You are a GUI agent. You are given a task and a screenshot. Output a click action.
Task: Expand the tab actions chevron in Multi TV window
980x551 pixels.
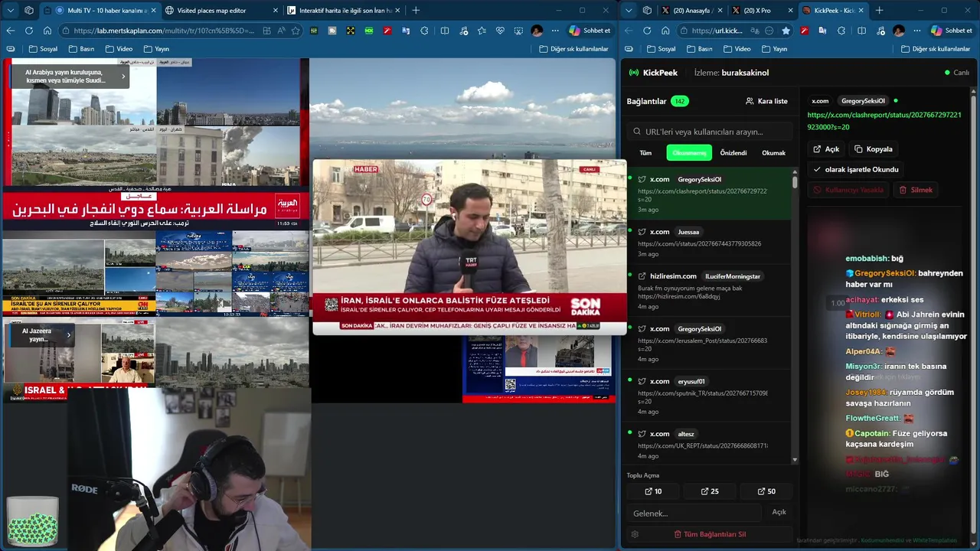pyautogui.click(x=11, y=10)
